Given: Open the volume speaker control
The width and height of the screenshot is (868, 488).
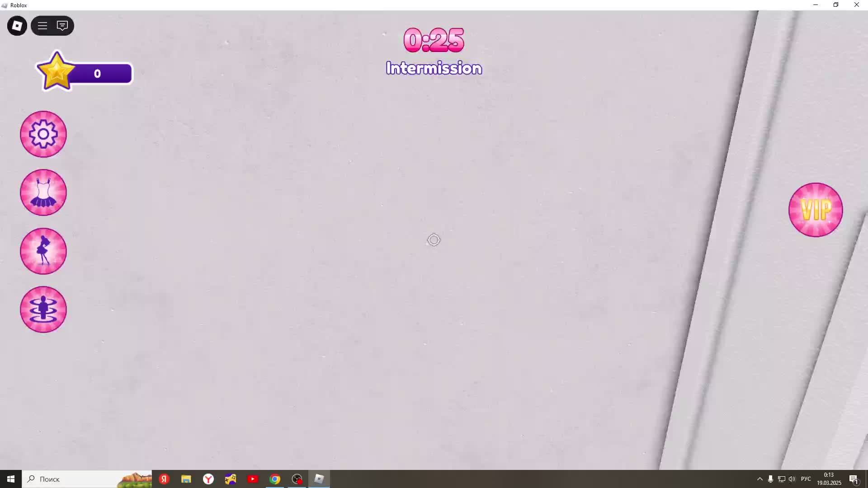Looking at the screenshot, I should coord(792,479).
